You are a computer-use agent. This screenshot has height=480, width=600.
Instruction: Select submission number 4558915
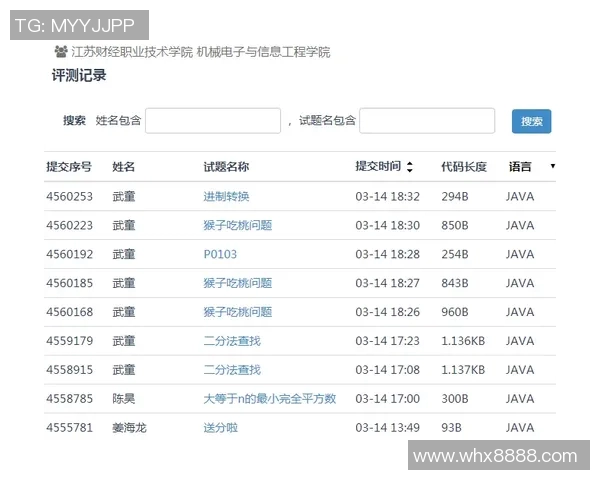(x=69, y=370)
